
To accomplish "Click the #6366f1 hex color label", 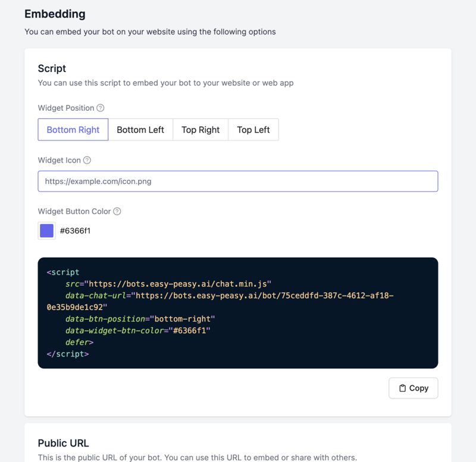I will [75, 230].
